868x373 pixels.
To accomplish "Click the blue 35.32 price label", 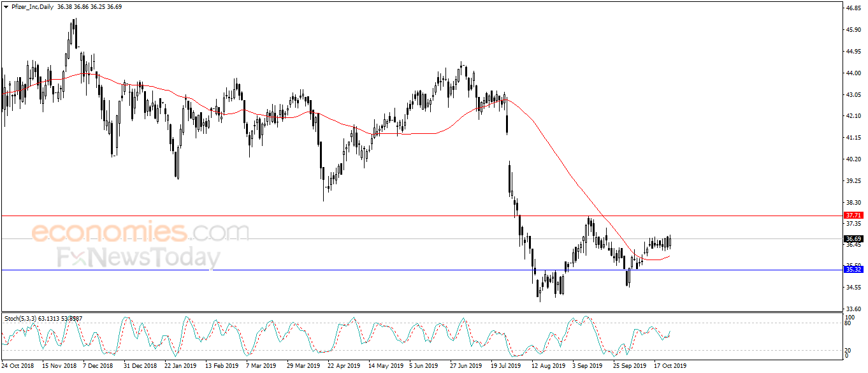I will click(x=853, y=270).
